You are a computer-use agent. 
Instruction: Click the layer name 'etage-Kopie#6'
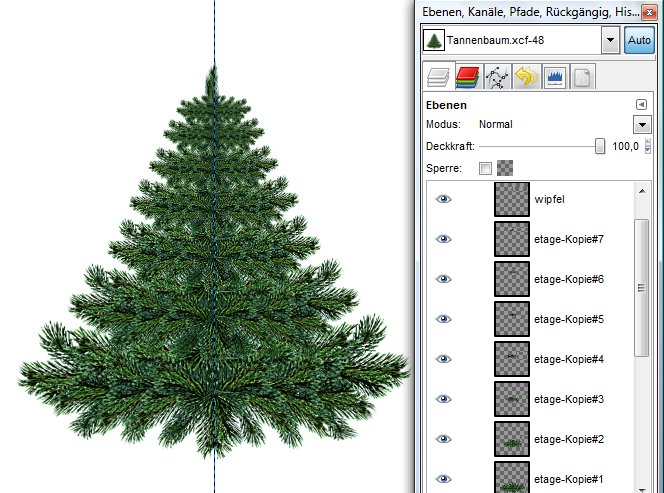(x=569, y=279)
